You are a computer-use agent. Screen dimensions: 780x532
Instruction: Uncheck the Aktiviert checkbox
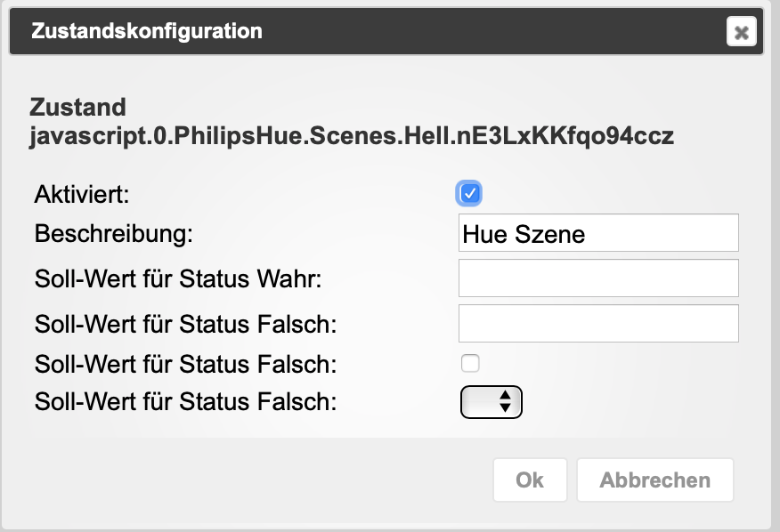click(468, 193)
